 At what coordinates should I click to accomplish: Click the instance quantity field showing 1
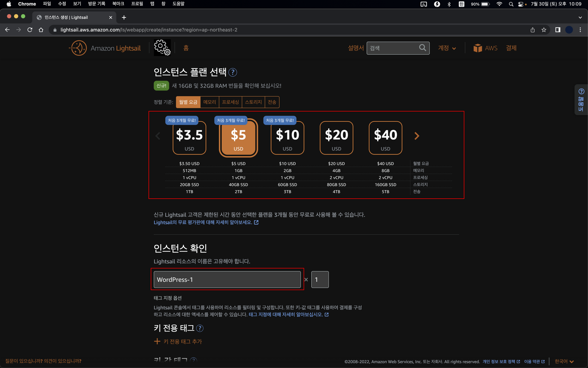[320, 280]
